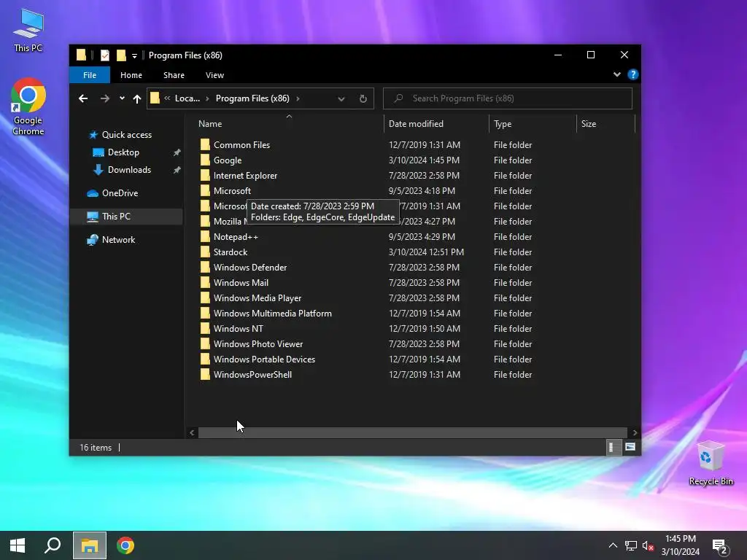This screenshot has width=747, height=560.
Task: Click the Forward navigation arrow
Action: coord(105,98)
